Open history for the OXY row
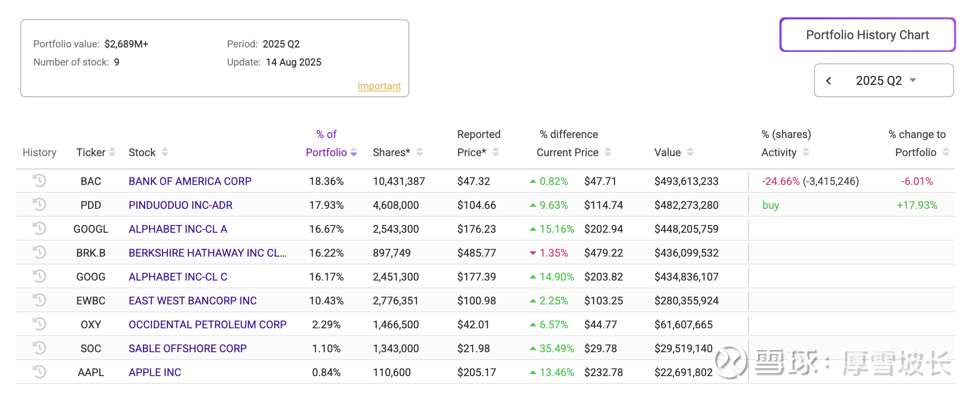 click(40, 324)
